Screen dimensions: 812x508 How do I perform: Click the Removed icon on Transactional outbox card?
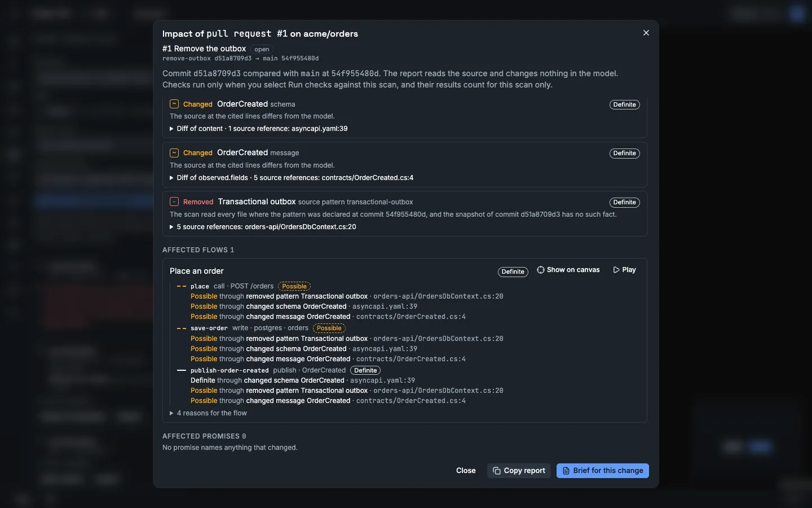pyautogui.click(x=174, y=202)
